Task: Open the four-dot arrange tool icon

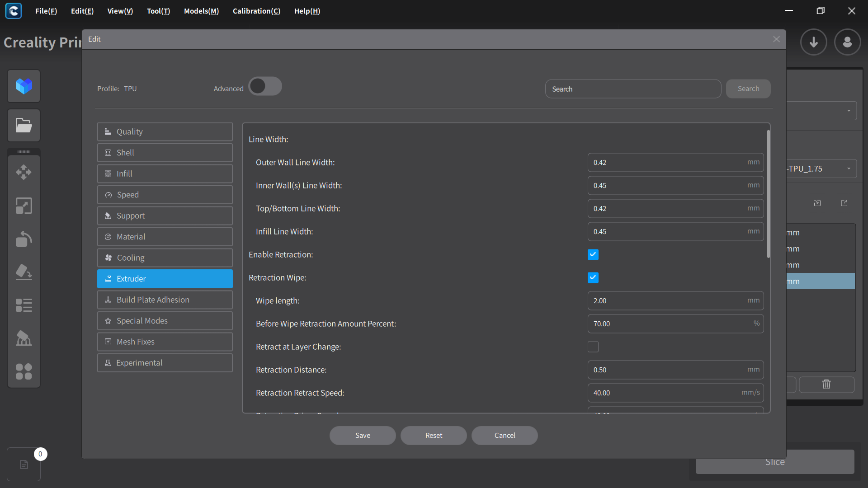Action: [x=24, y=371]
